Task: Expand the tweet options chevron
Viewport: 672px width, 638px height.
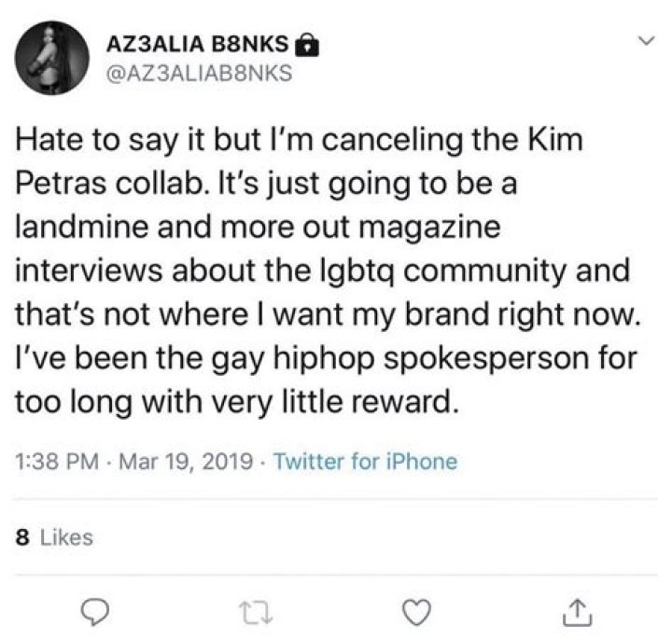Action: (x=644, y=41)
